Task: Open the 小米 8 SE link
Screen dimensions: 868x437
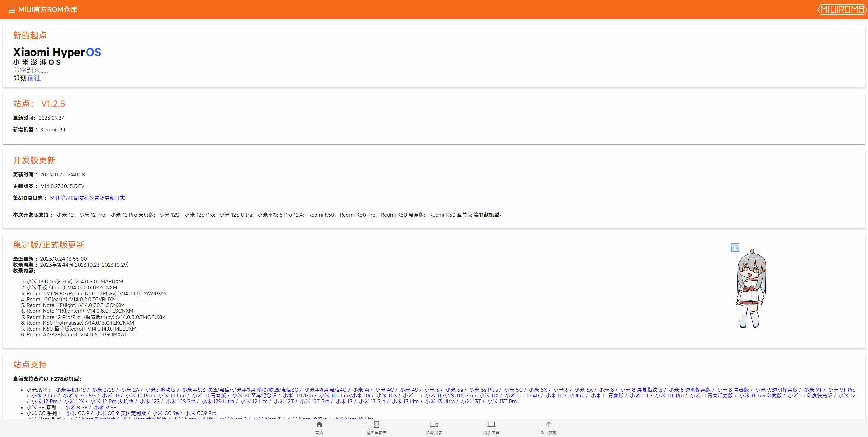Action: (76, 408)
